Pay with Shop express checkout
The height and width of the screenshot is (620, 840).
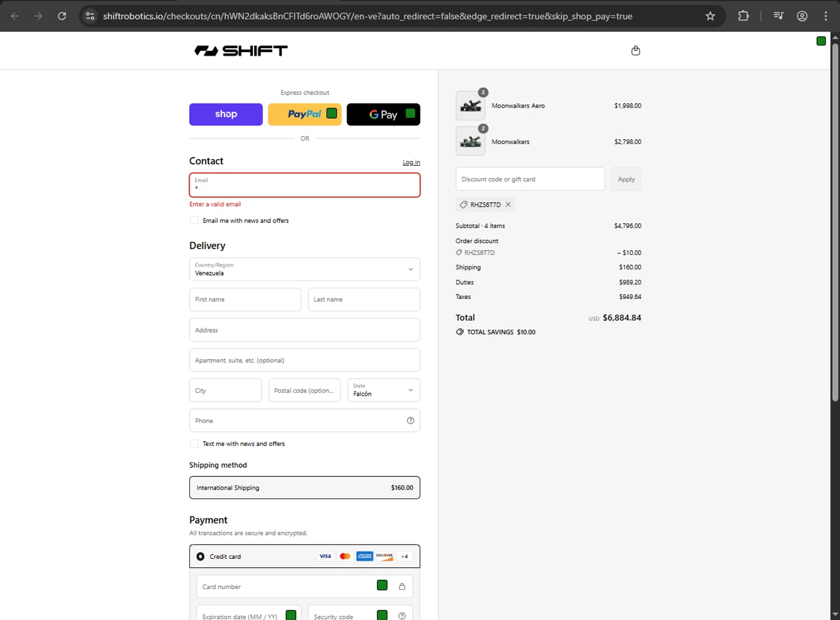pos(226,114)
